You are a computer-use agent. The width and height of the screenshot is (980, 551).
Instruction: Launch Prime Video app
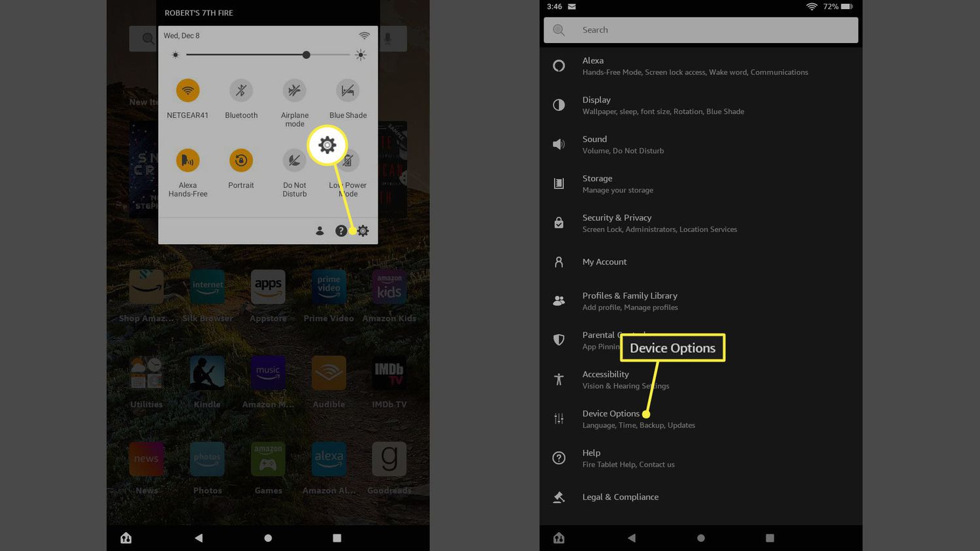tap(329, 287)
